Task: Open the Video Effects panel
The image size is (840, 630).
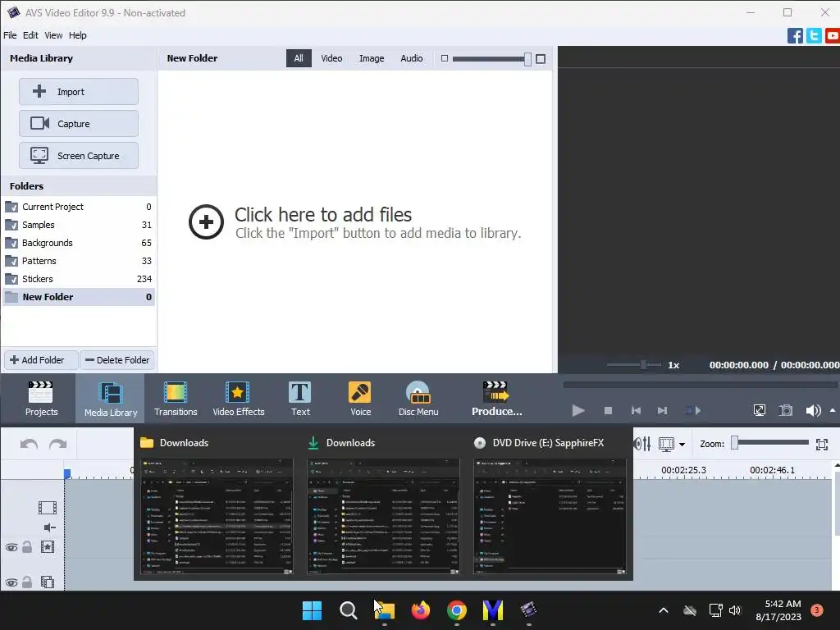Action: tap(239, 399)
